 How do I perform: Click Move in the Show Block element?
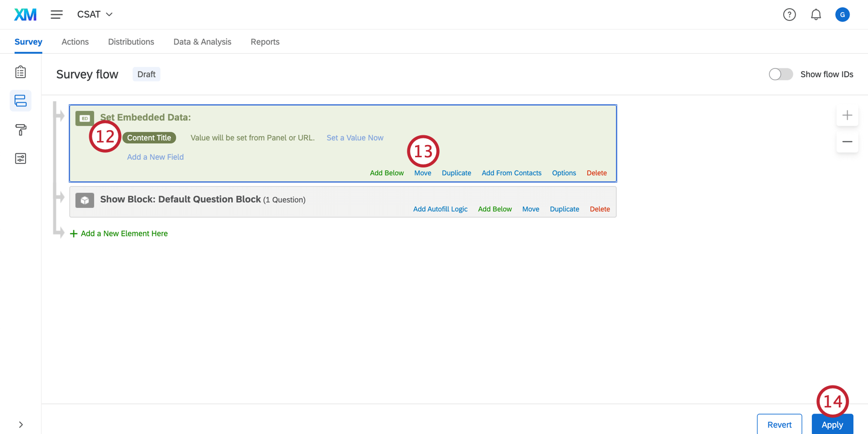coord(531,209)
